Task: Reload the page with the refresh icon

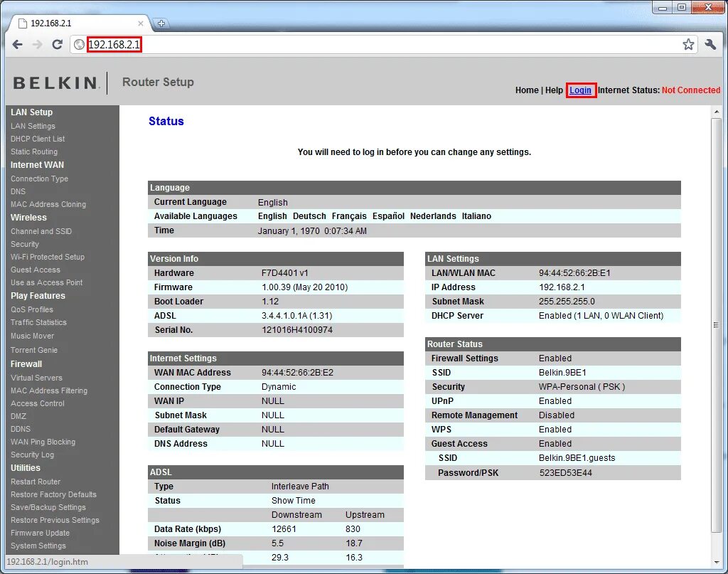Action: pyautogui.click(x=57, y=45)
